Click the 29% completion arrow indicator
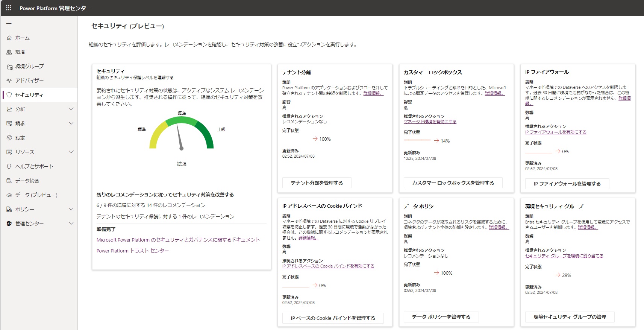 click(x=558, y=275)
